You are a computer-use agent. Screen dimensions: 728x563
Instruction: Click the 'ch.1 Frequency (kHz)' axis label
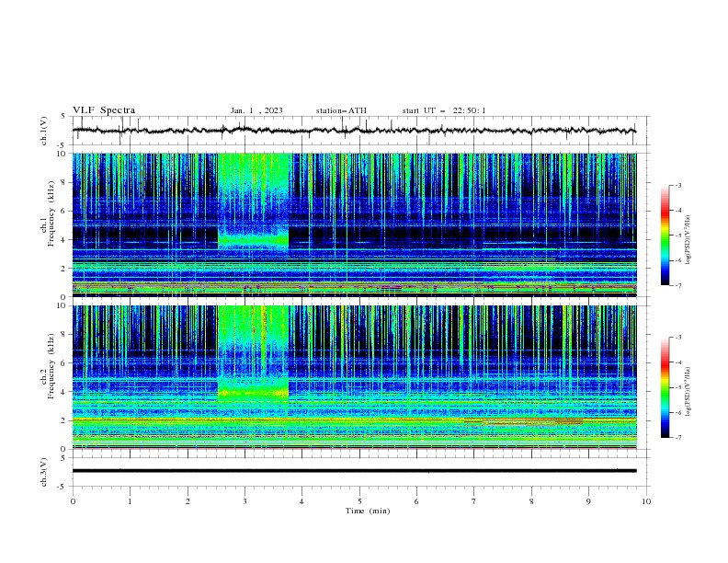tap(48, 224)
